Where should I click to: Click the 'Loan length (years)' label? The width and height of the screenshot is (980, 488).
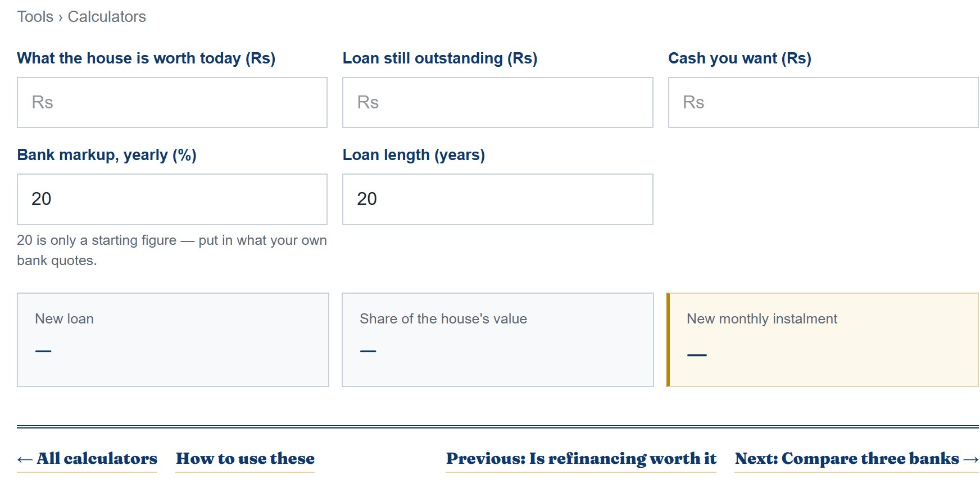(x=414, y=155)
